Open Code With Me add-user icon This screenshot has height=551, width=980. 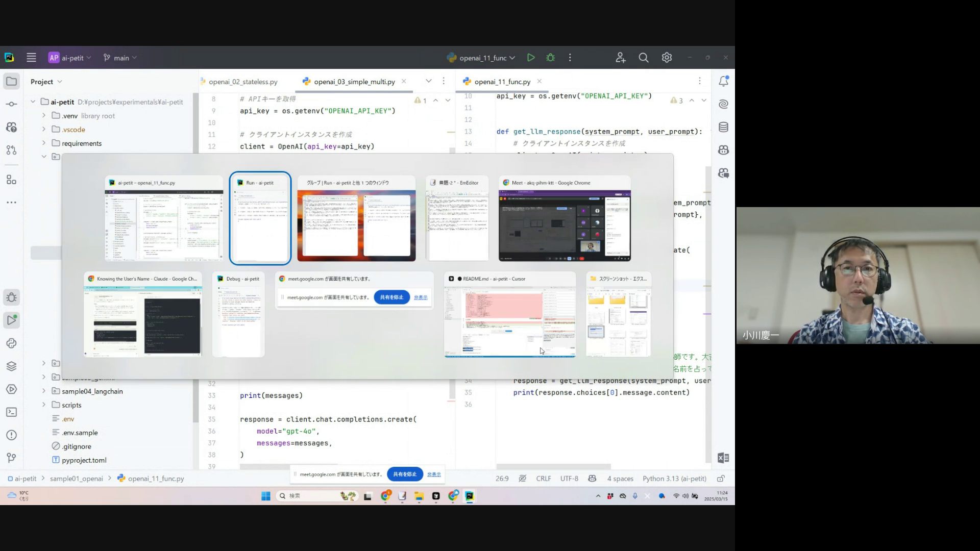[x=620, y=58]
